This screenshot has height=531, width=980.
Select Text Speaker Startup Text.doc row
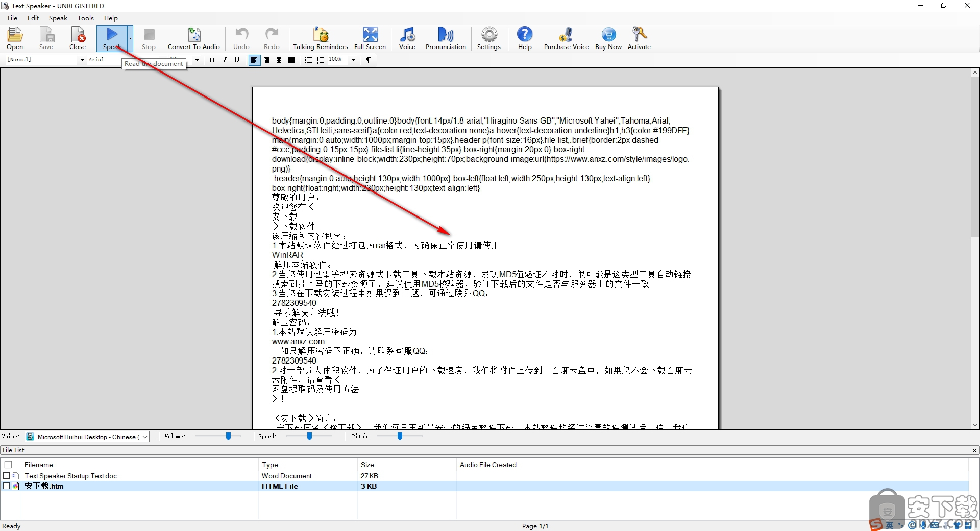click(x=485, y=476)
